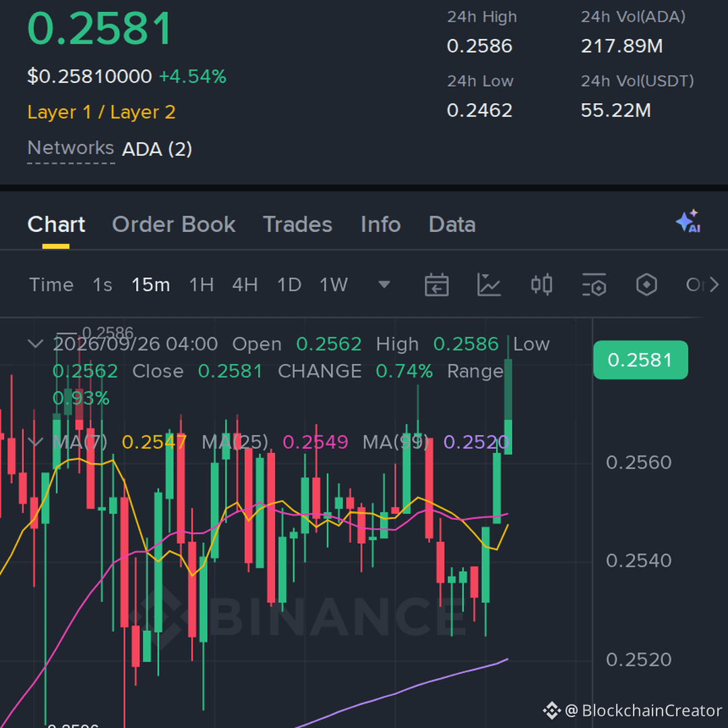Open the Trades tab

298,224
